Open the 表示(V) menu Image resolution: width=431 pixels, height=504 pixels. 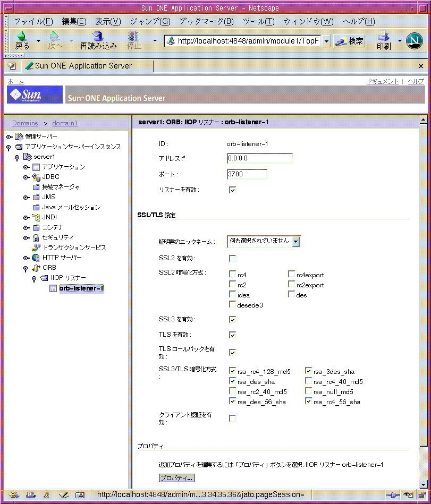click(x=108, y=22)
